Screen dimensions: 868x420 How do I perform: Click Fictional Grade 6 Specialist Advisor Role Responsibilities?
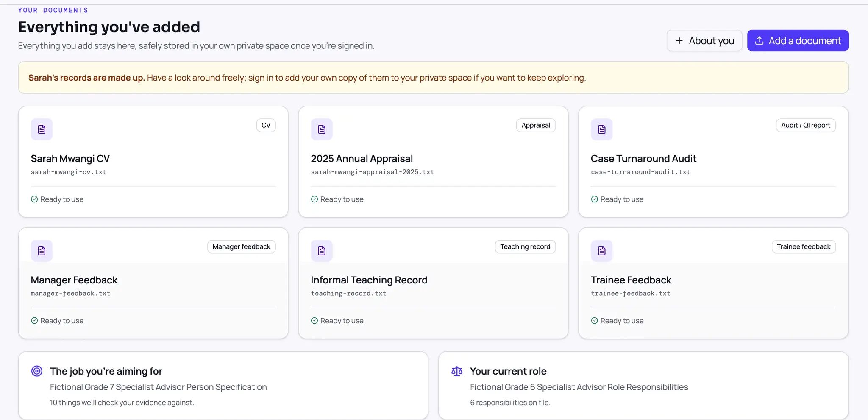tap(579, 387)
